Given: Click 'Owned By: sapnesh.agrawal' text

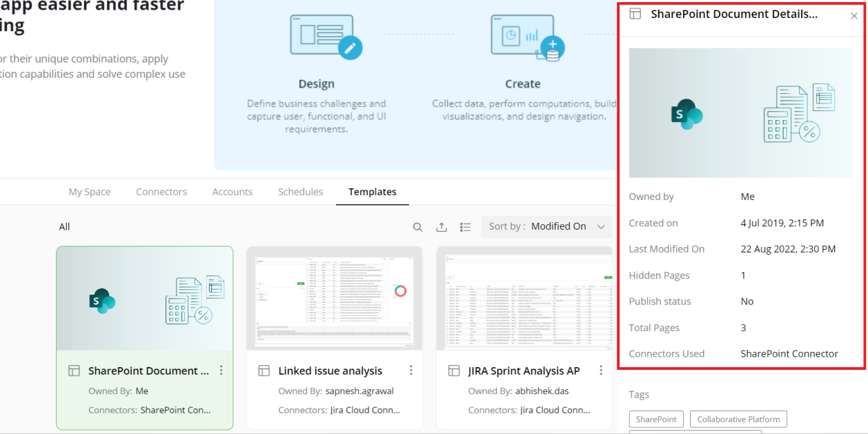Looking at the screenshot, I should 335,391.
